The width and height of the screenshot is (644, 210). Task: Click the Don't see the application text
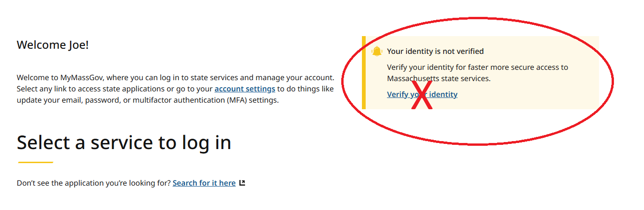pos(94,183)
